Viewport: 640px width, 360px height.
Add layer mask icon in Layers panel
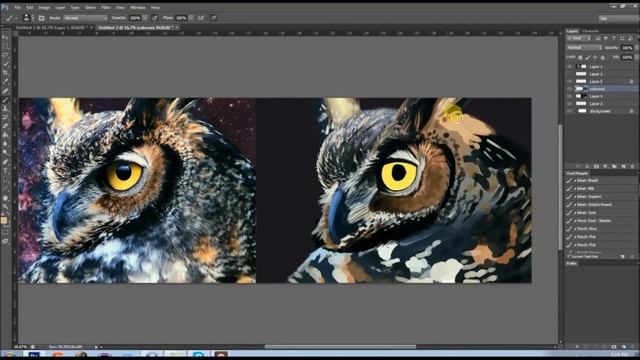596,167
